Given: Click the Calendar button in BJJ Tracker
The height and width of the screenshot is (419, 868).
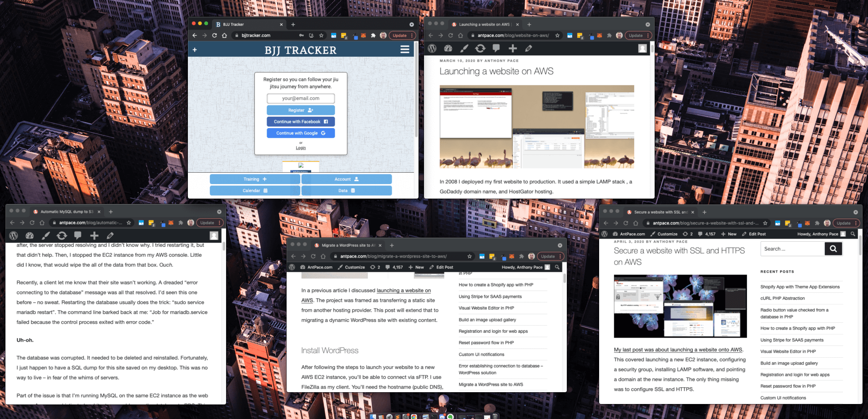Looking at the screenshot, I should tap(255, 191).
